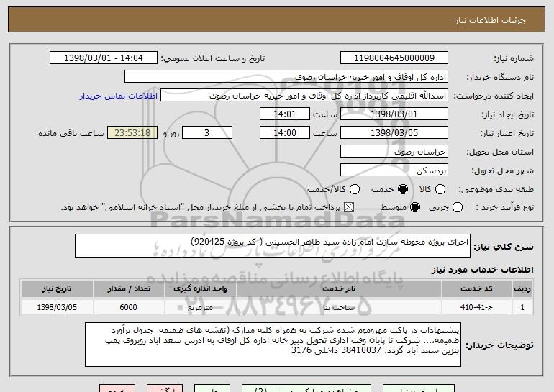Click the واحد اندازه گیری column header

pos(200,289)
